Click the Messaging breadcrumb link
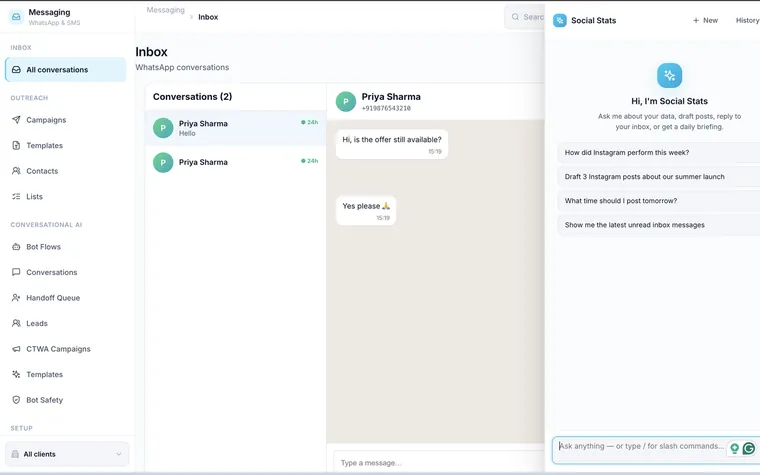 coord(165,10)
